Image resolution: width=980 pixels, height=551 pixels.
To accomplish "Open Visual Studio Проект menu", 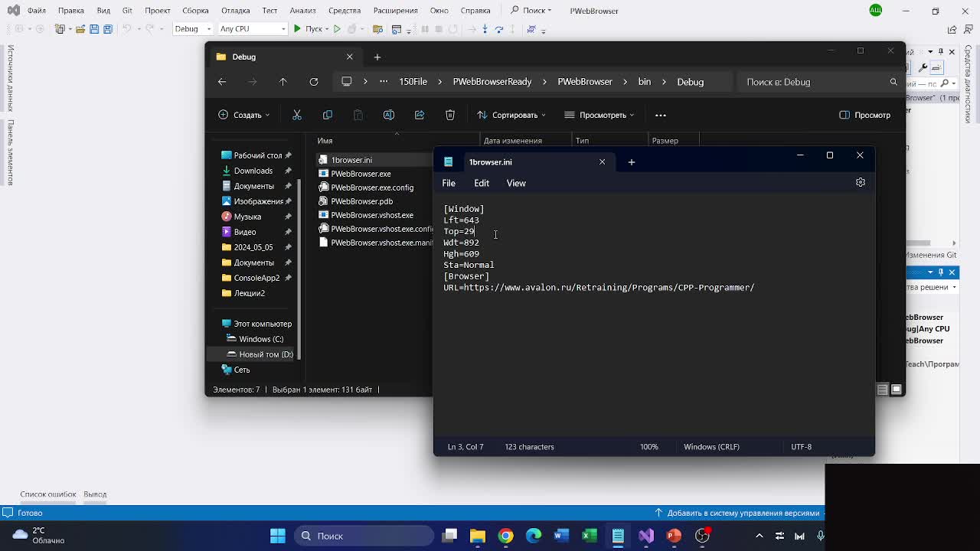I will pos(158,11).
